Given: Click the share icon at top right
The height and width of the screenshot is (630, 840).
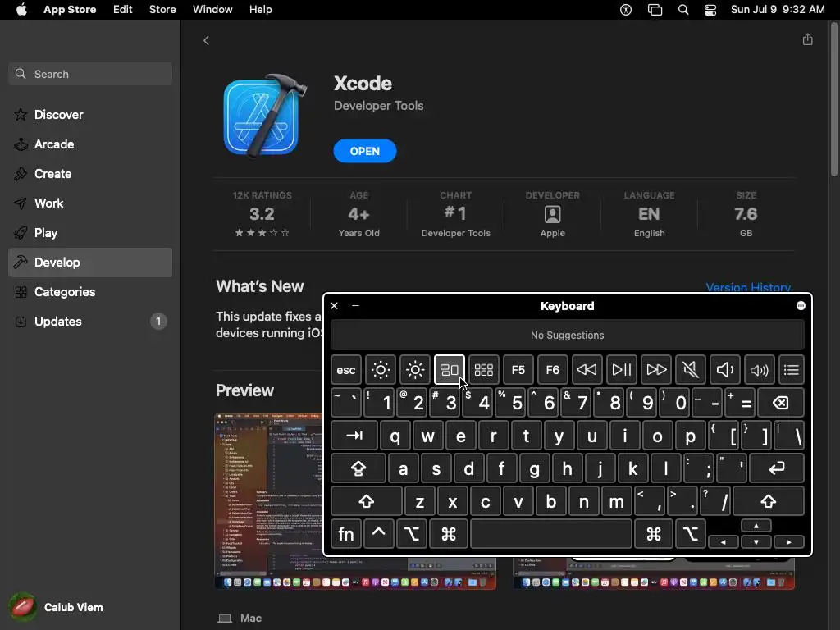Looking at the screenshot, I should click(x=807, y=39).
